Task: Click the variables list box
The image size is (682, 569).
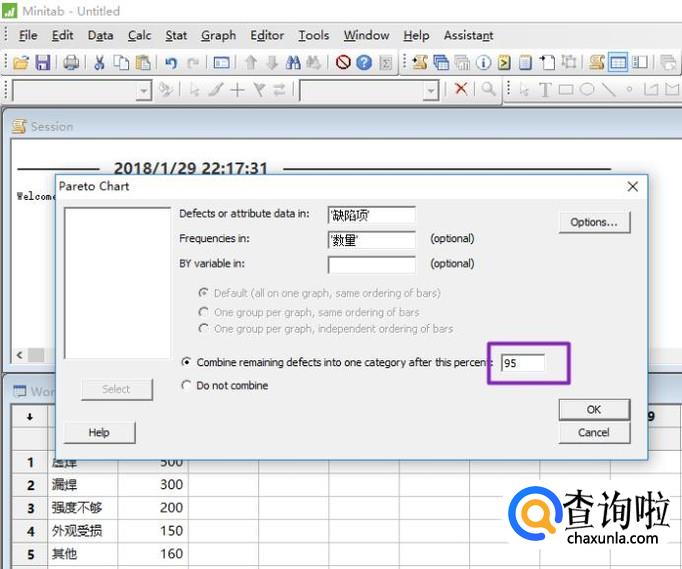Action: [117, 283]
